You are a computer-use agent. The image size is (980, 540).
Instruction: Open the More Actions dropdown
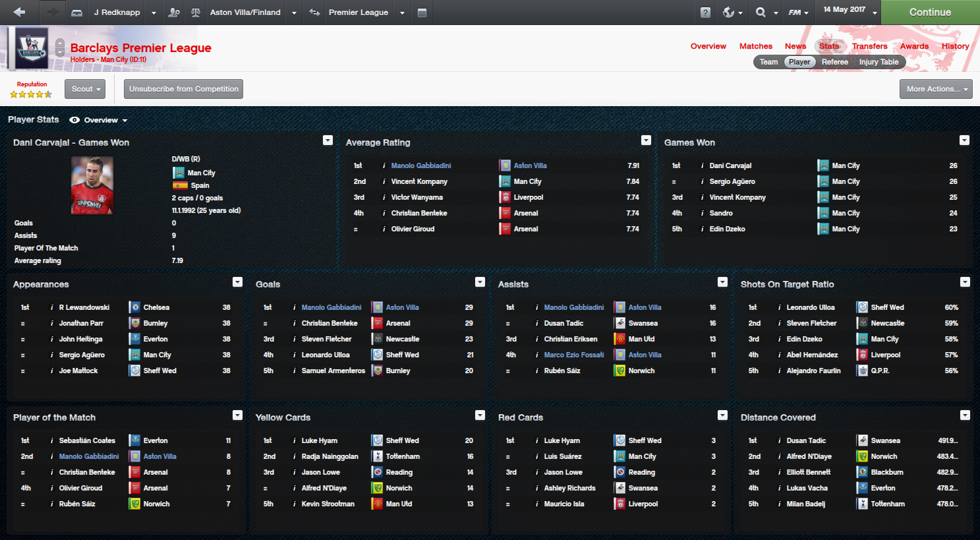tap(936, 89)
